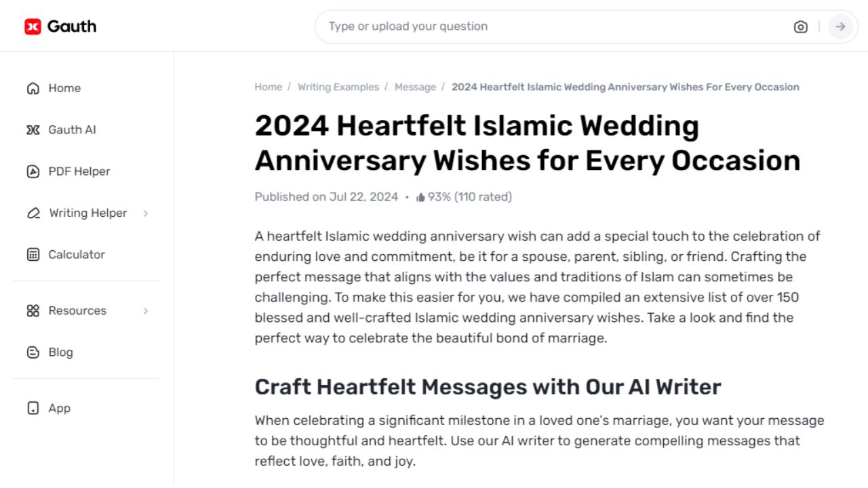Click the Message breadcrumb link
The height and width of the screenshot is (488, 868).
[415, 87]
